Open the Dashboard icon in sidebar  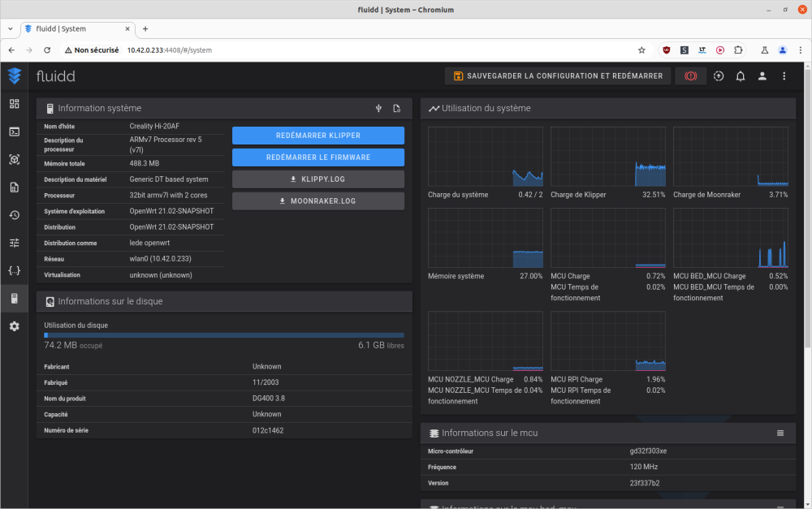[x=14, y=104]
